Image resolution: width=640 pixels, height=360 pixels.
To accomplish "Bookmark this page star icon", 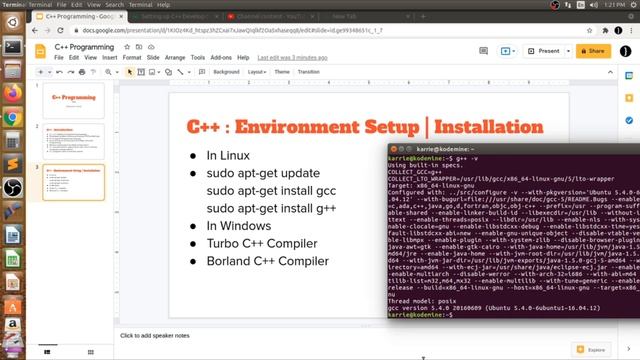I will point(589,31).
